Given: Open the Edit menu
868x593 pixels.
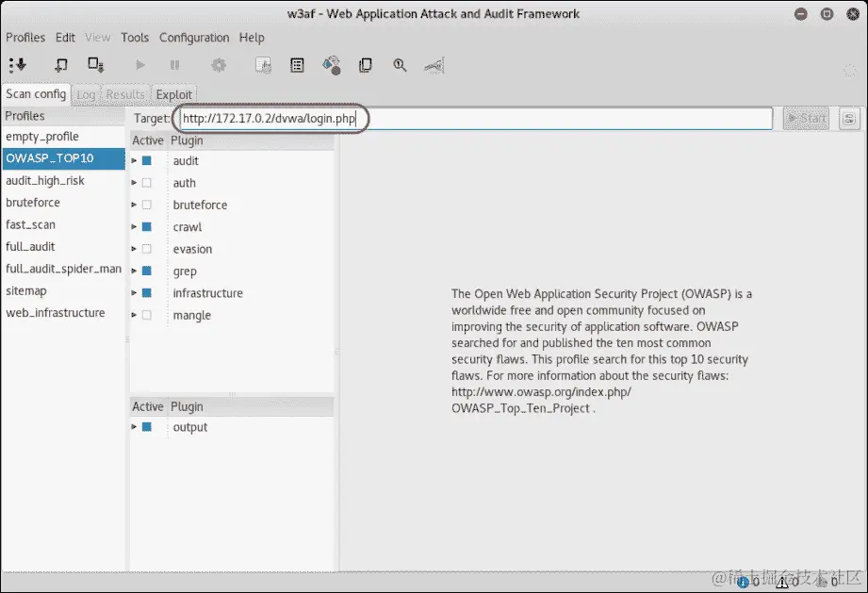Looking at the screenshot, I should 65,38.
